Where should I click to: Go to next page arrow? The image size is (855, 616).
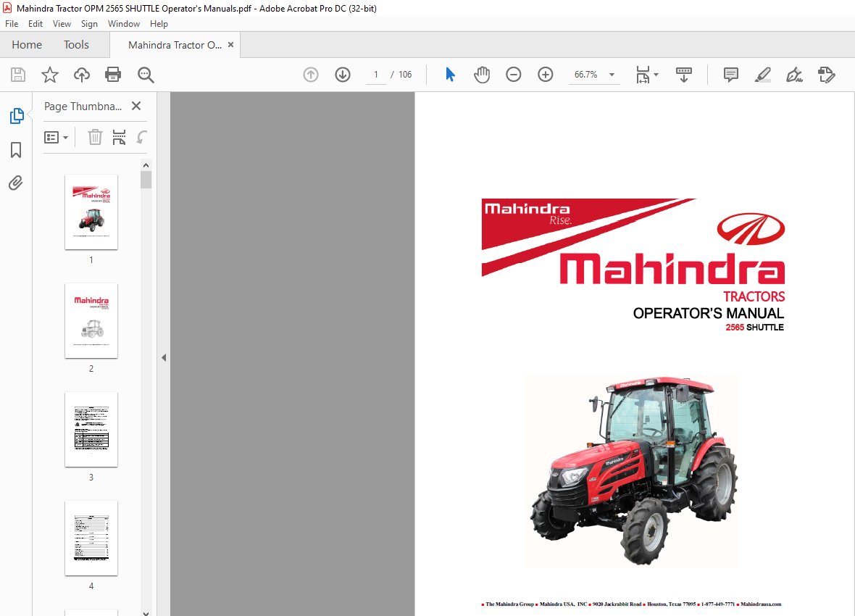click(x=343, y=75)
